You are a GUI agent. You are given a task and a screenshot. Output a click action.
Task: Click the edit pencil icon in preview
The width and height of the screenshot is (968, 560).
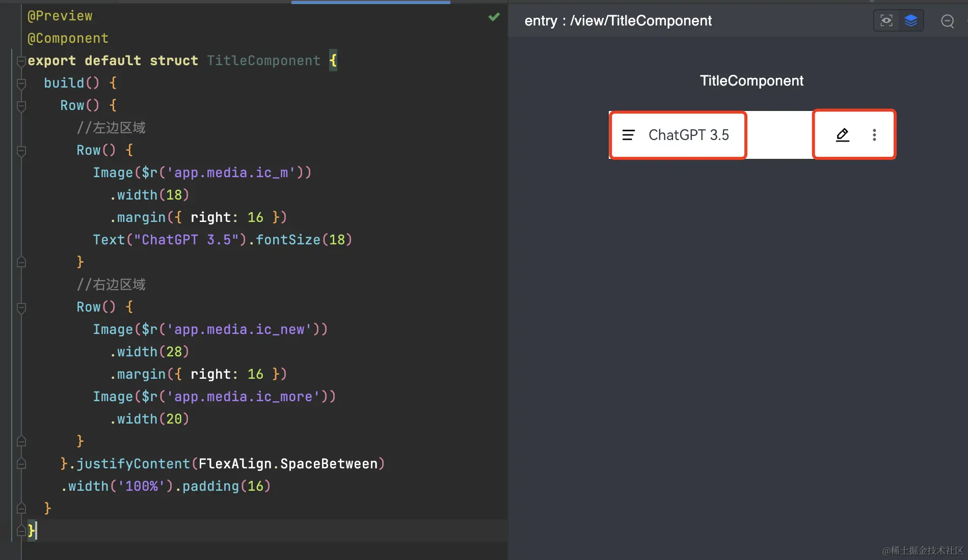[x=843, y=135]
